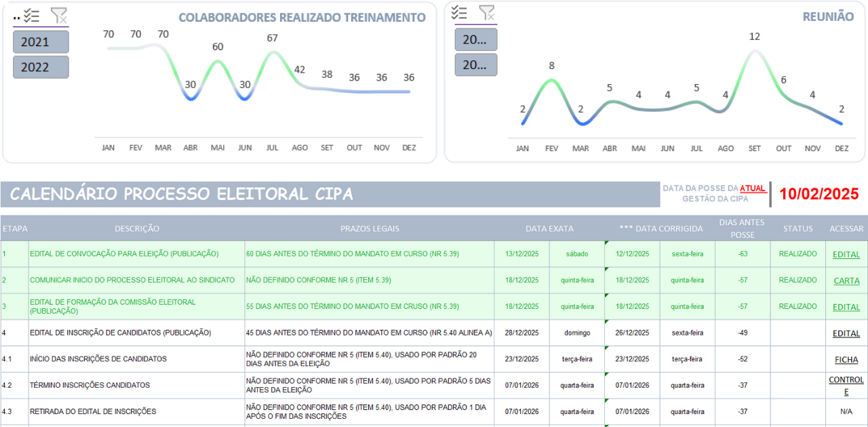The width and height of the screenshot is (868, 427).
Task: Select 2021 in the training slicer
Action: click(x=41, y=42)
